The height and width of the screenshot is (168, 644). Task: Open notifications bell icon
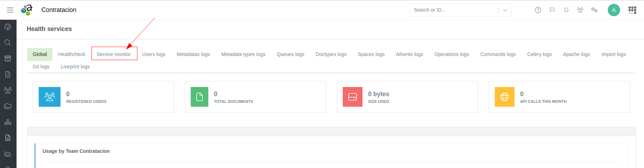click(566, 10)
